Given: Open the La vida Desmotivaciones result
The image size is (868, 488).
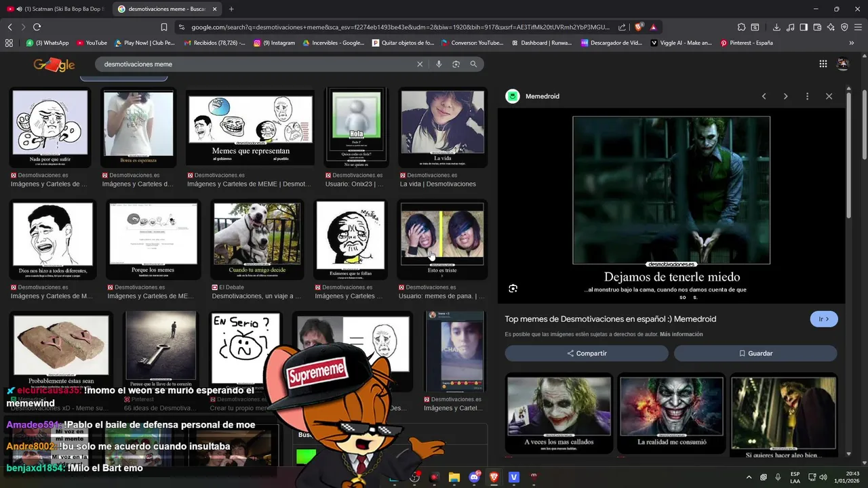Looking at the screenshot, I should pos(442,127).
